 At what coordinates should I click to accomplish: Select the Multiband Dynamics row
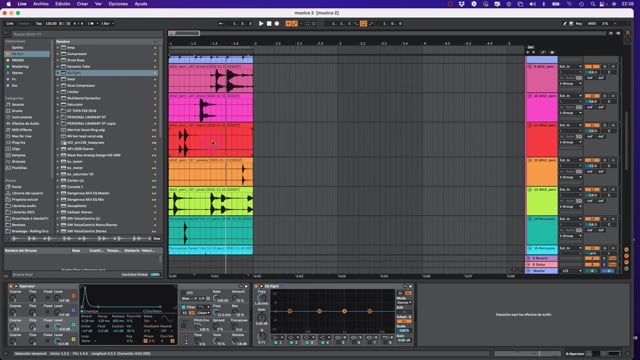pos(107,98)
